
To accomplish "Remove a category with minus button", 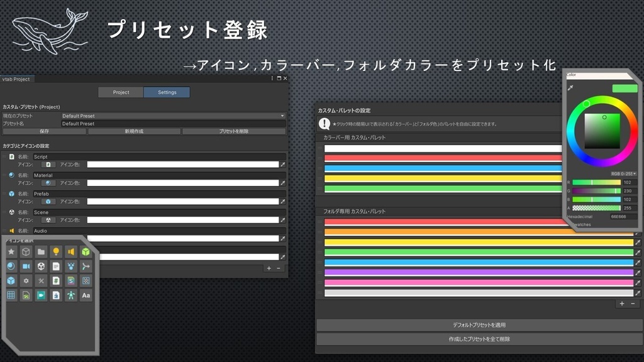I will [279, 268].
